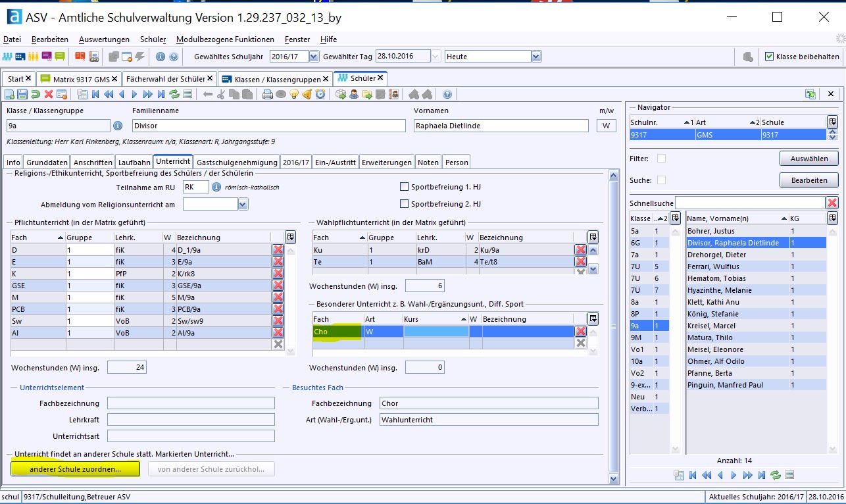Click the navigator Auswählen button
846x504 pixels.
pos(809,159)
